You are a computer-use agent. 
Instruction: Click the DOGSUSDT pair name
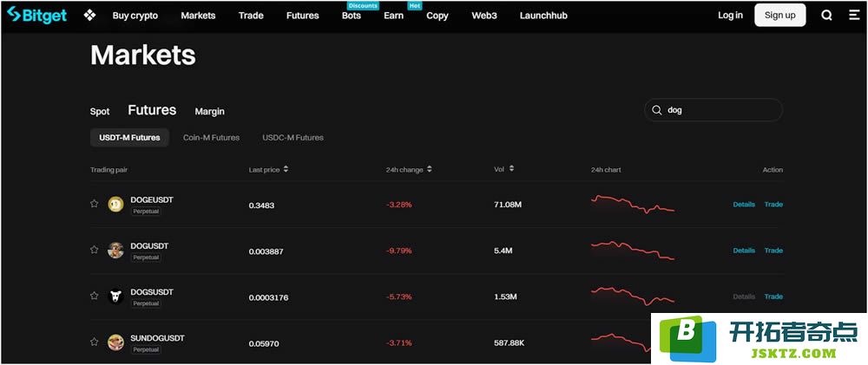(152, 291)
